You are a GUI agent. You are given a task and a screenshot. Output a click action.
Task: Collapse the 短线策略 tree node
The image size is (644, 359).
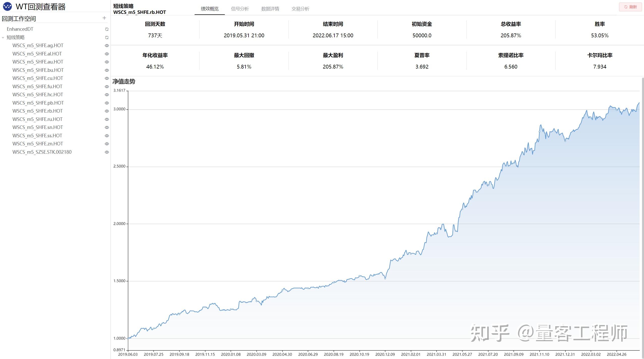(3, 38)
